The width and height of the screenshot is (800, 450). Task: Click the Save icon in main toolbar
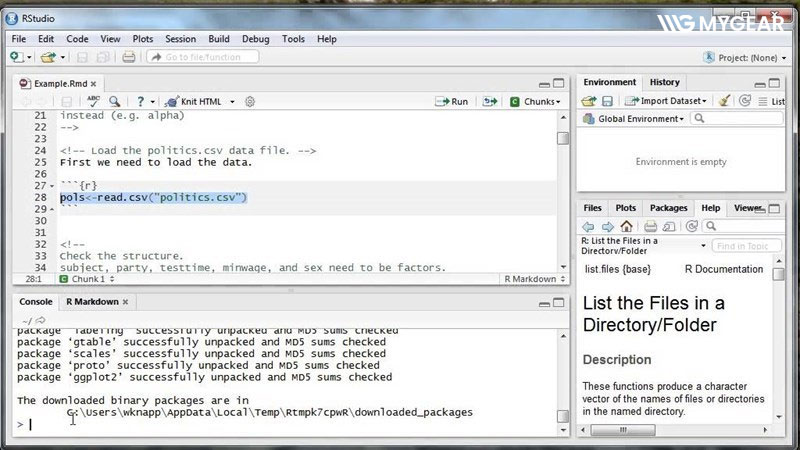[x=82, y=57]
